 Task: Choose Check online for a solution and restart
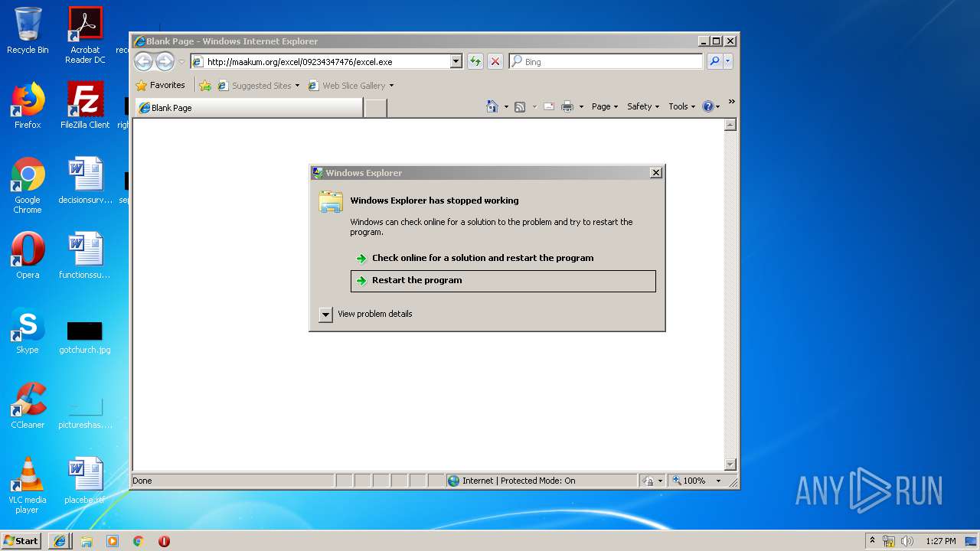click(x=503, y=258)
